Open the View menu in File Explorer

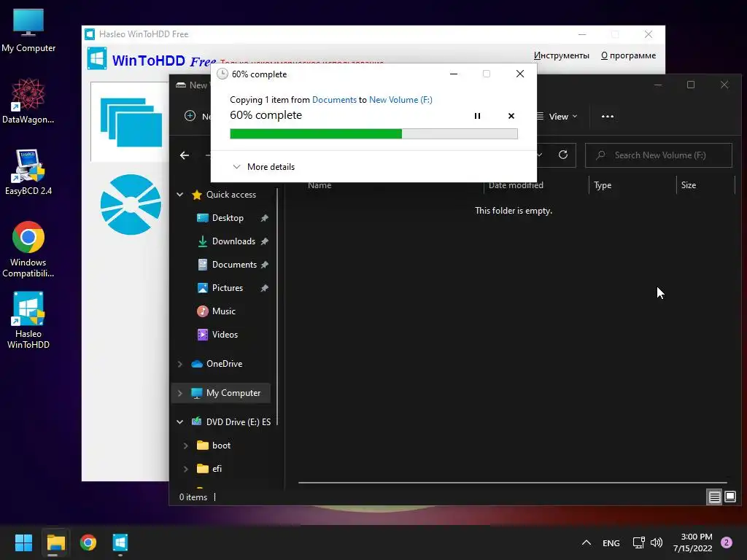(x=557, y=116)
